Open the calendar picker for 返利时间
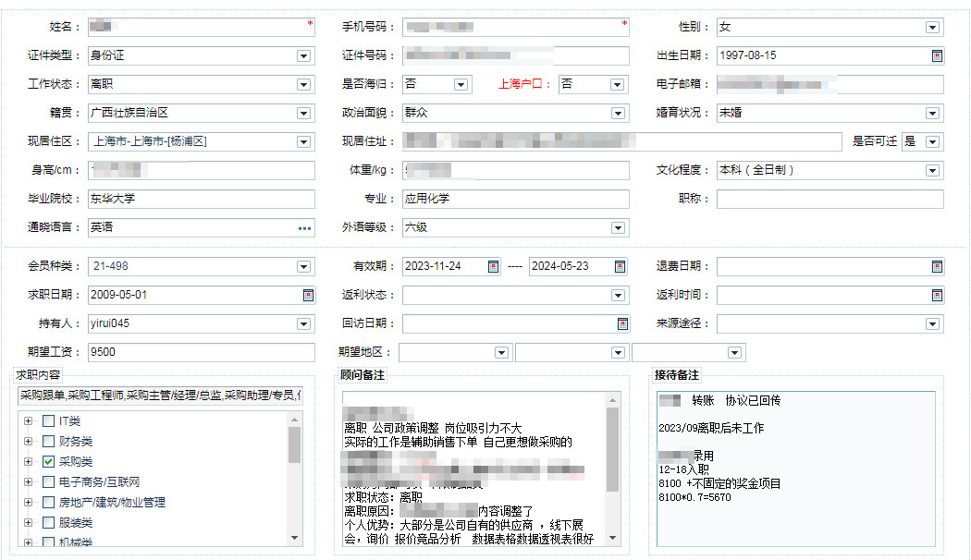Screen dimensions: 971x560 point(937,295)
